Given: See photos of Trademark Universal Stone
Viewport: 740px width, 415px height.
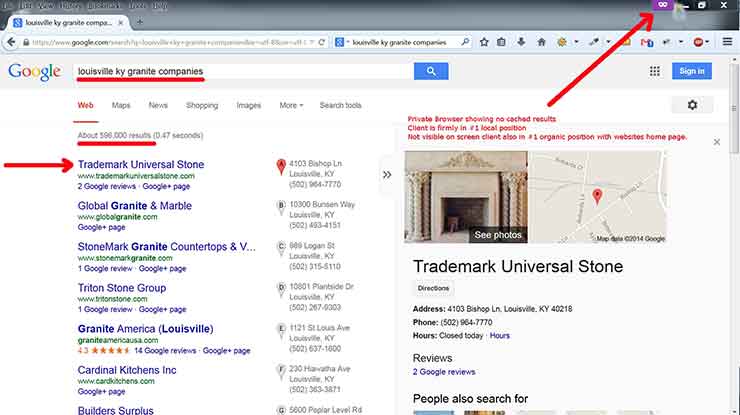Looking at the screenshot, I should point(498,235).
